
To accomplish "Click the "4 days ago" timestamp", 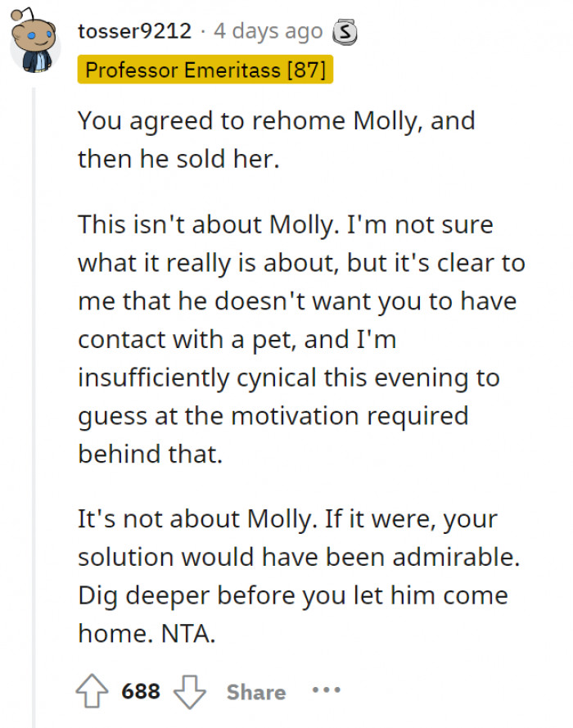I will click(x=268, y=32).
